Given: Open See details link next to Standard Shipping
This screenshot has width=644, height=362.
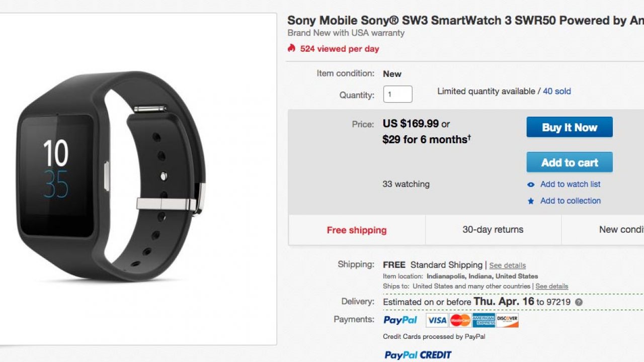Looking at the screenshot, I should pyautogui.click(x=507, y=265).
